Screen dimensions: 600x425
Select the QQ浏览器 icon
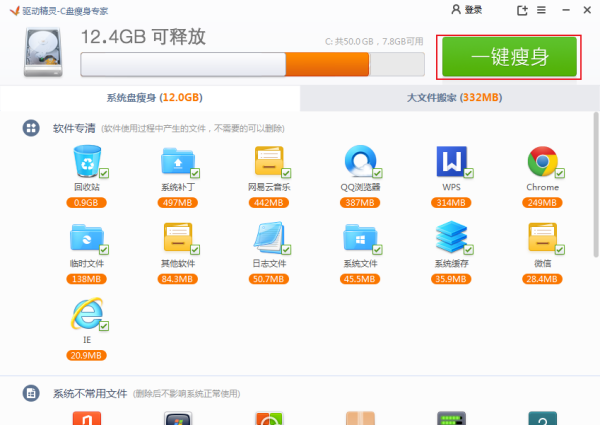pos(360,161)
